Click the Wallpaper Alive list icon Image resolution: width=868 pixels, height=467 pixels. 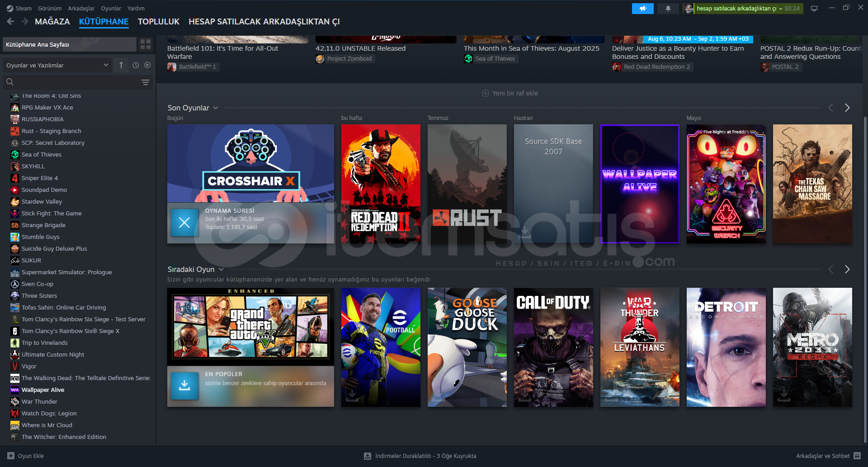tap(15, 390)
